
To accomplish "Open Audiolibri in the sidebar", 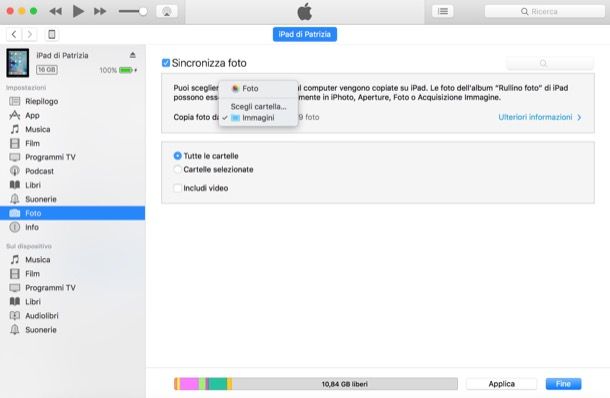I will 72,316.
